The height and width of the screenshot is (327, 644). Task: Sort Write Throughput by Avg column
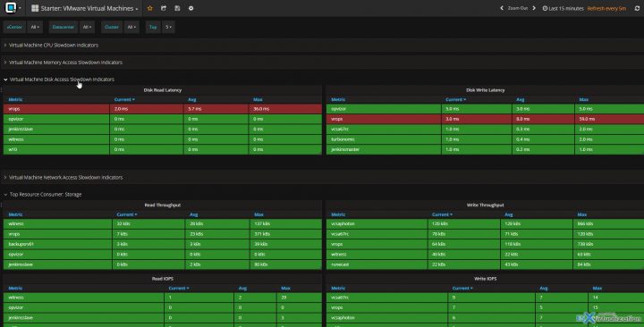click(509, 214)
